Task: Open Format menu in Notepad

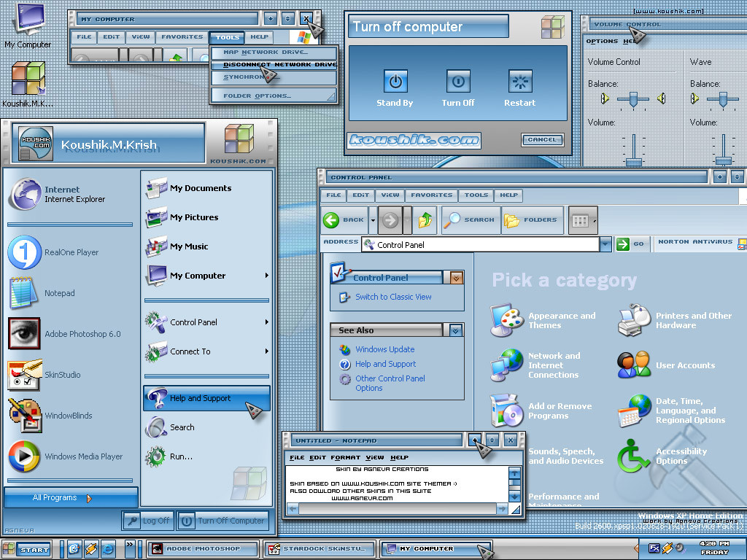Action: [x=345, y=458]
